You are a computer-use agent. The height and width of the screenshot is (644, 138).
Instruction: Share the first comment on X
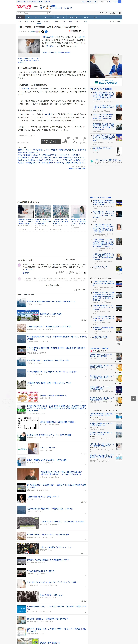[85, 273]
